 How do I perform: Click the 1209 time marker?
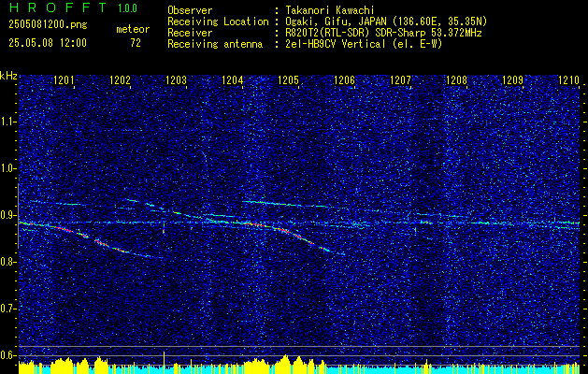tap(512, 79)
